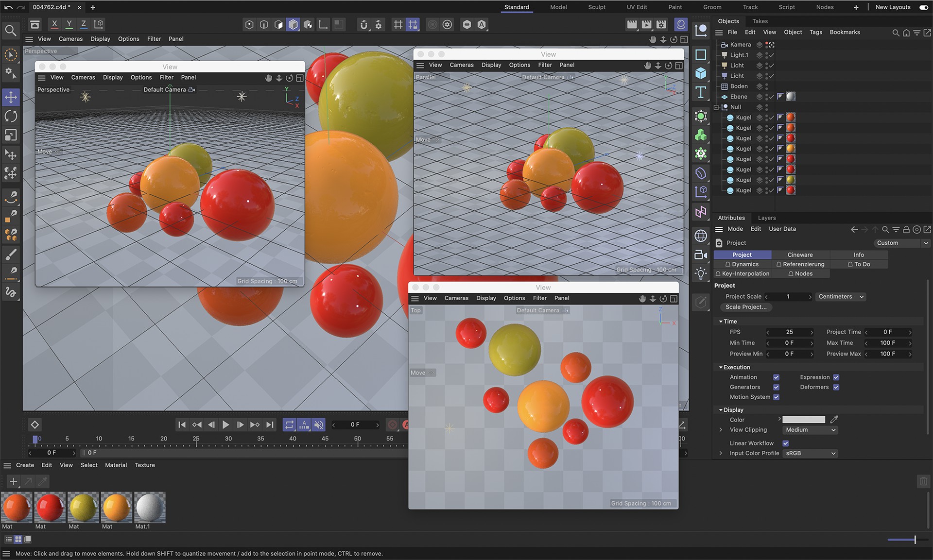Add a Cube primitive object

(701, 73)
